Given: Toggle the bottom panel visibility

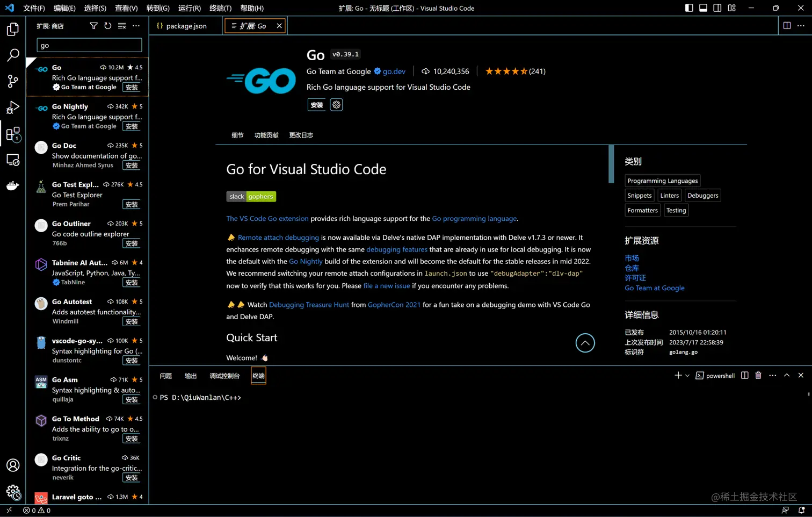Looking at the screenshot, I should click(x=703, y=8).
